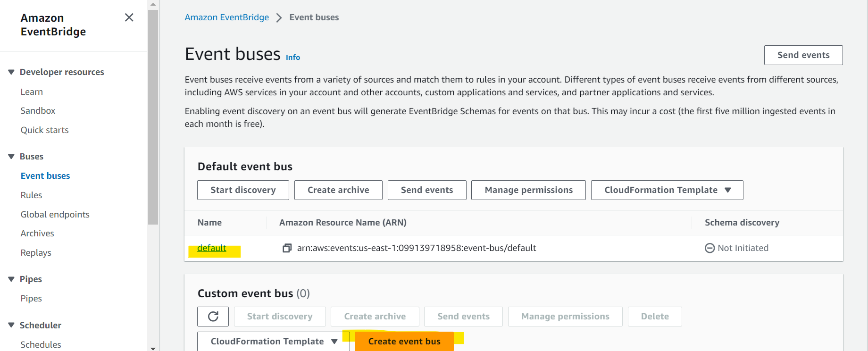
Task: Collapse the Scheduler section
Action: tap(11, 325)
